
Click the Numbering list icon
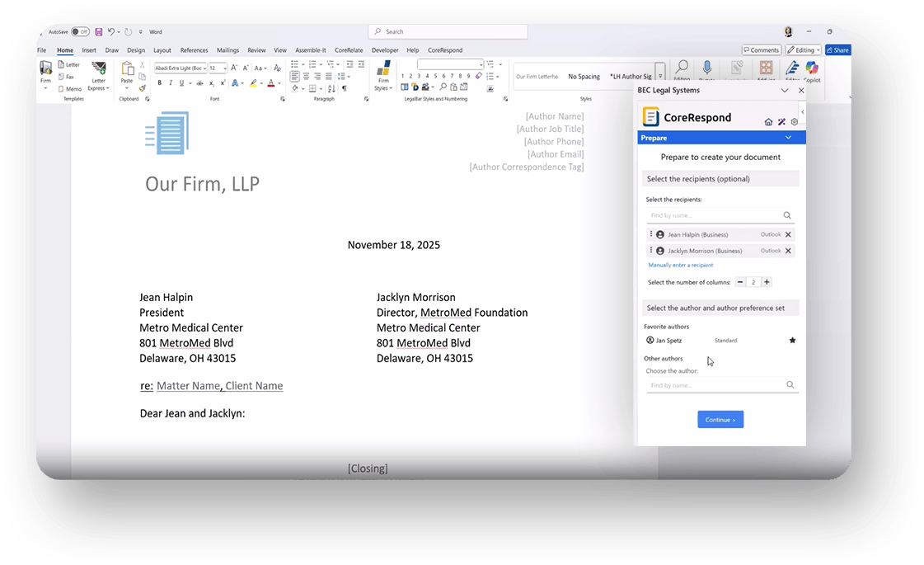pyautogui.click(x=312, y=64)
